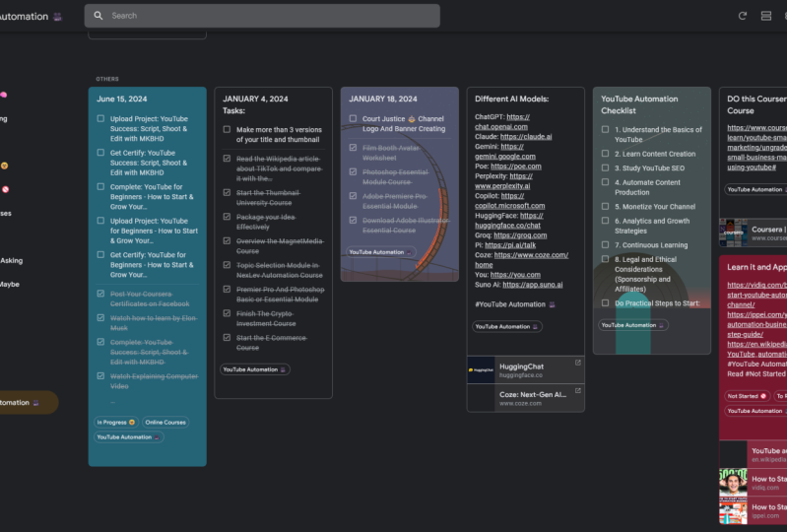Check '3. Study YouTube SEO' item

(x=606, y=168)
